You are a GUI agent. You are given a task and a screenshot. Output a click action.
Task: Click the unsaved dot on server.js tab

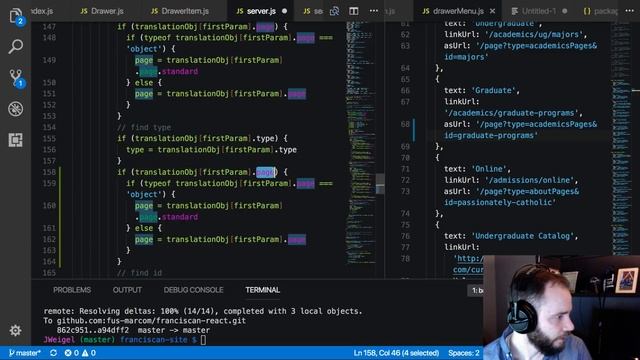tap(284, 11)
